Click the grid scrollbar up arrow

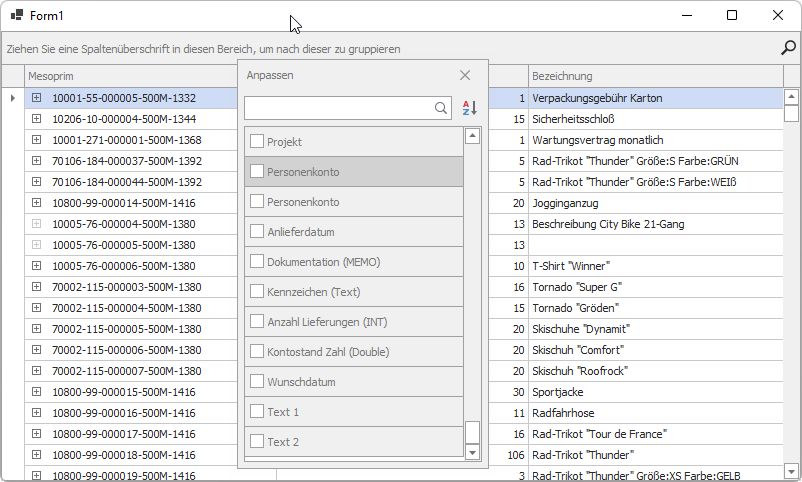(x=791, y=96)
